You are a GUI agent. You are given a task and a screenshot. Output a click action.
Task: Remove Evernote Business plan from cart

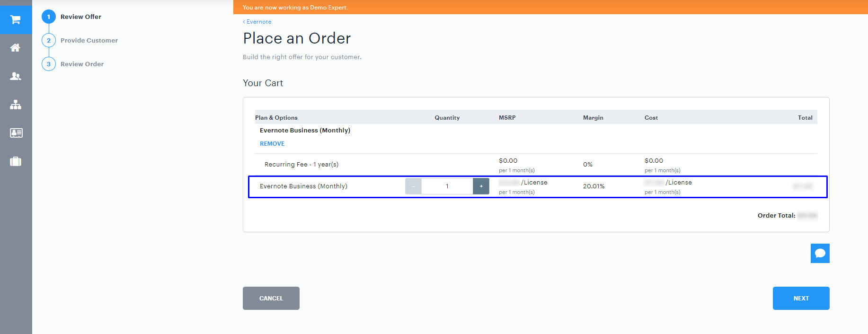click(272, 144)
